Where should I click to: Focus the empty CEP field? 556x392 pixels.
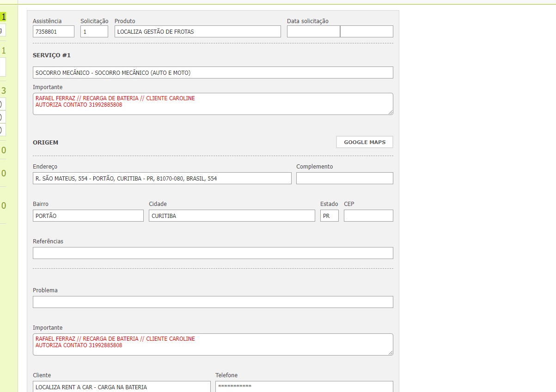point(368,216)
